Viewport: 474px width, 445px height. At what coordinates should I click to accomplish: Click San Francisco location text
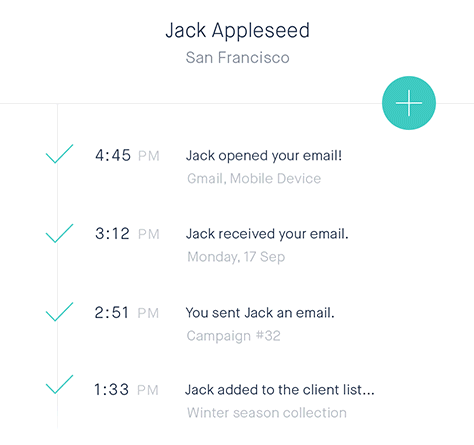(237, 57)
